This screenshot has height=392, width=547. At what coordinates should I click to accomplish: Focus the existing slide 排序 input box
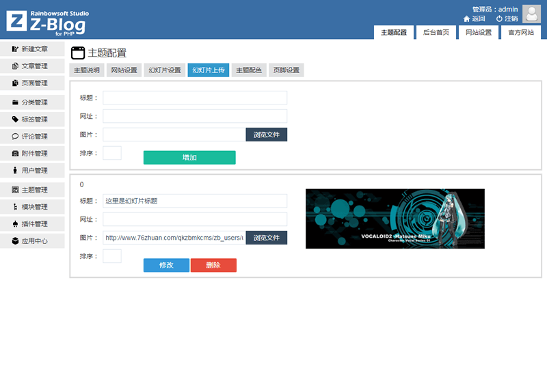112,256
